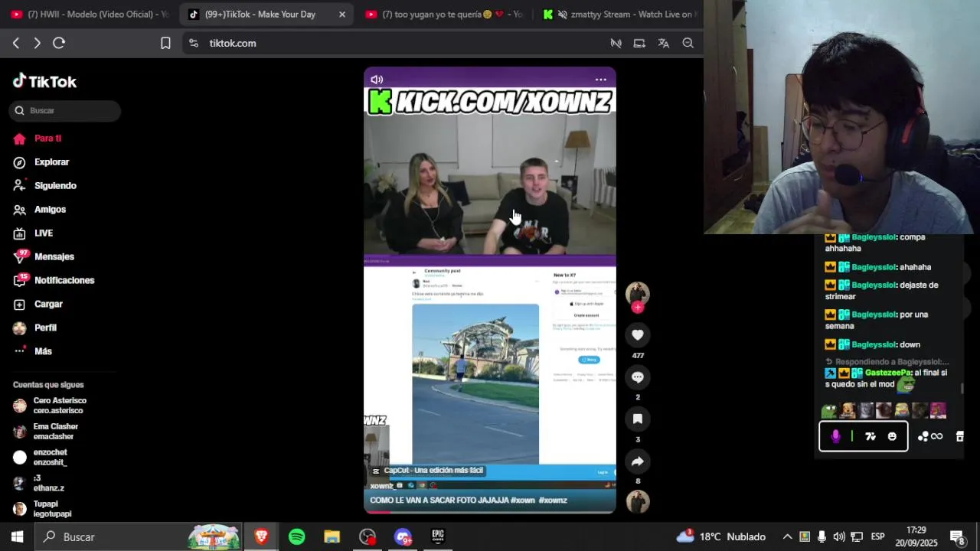Open video more options three-dots menu

(x=601, y=80)
